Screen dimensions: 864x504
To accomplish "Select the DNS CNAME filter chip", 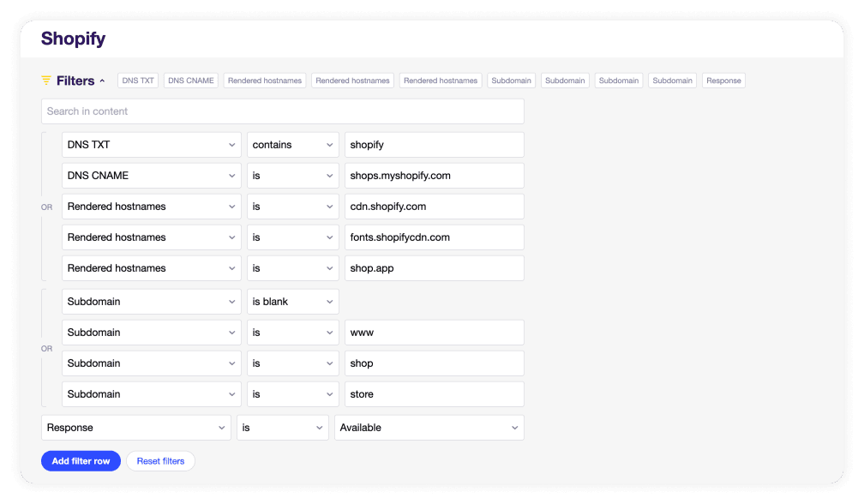I will (190, 81).
